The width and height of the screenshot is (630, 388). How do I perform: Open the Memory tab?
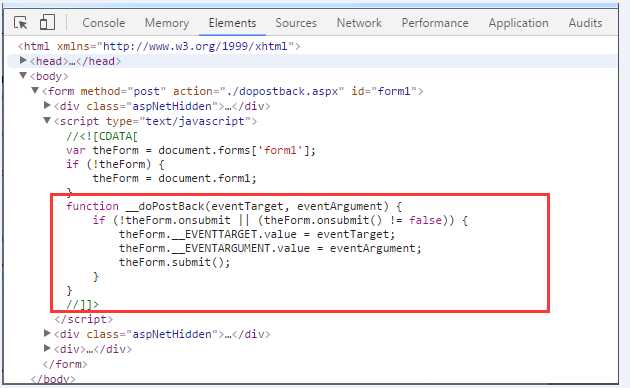click(x=167, y=23)
